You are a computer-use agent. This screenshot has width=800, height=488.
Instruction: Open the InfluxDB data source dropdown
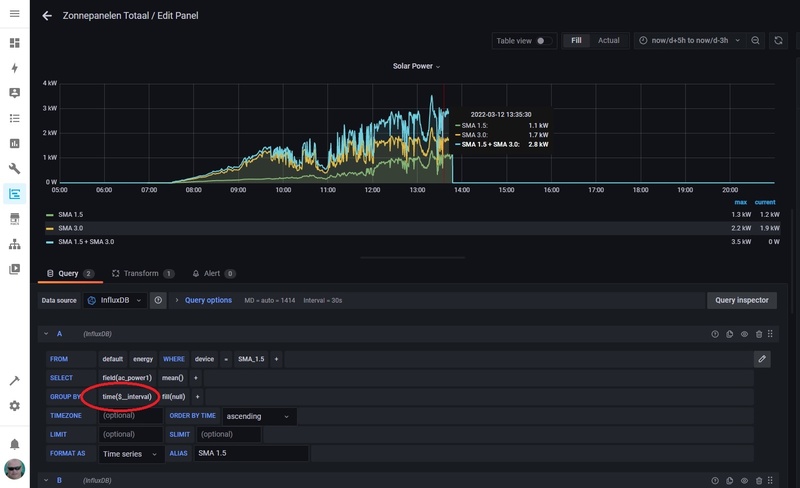pos(116,300)
